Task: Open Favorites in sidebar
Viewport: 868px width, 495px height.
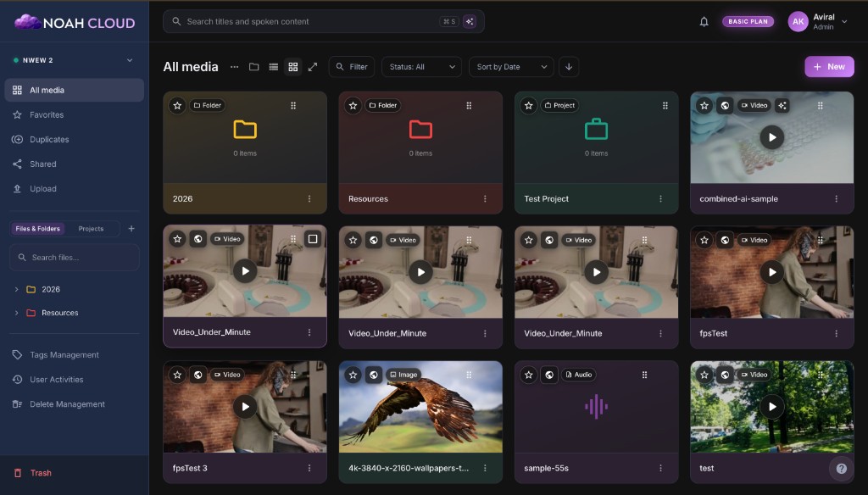Action: (x=75, y=114)
